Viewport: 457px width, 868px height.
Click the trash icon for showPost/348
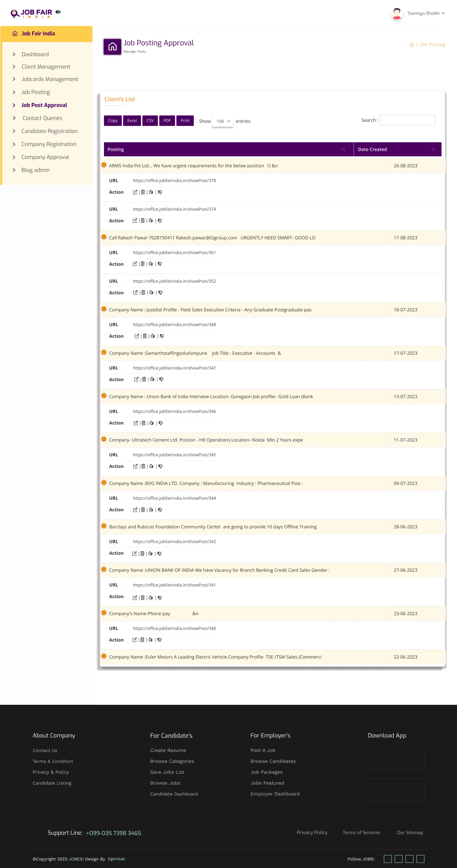point(144,336)
